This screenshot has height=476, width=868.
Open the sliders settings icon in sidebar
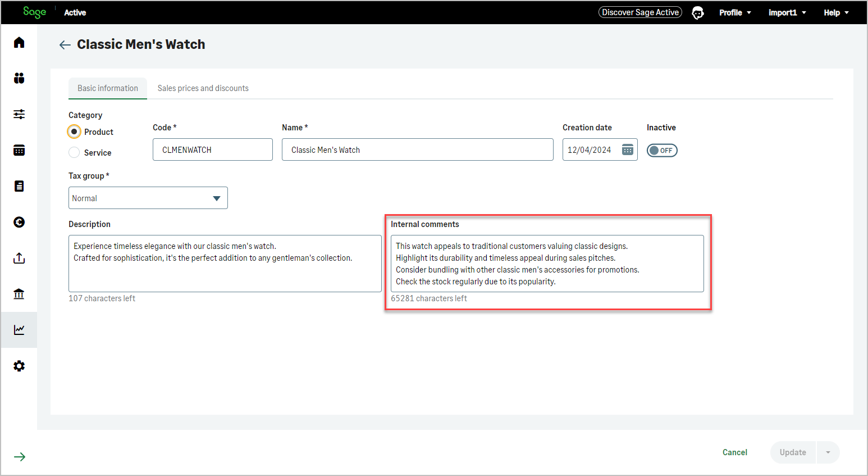(x=19, y=114)
